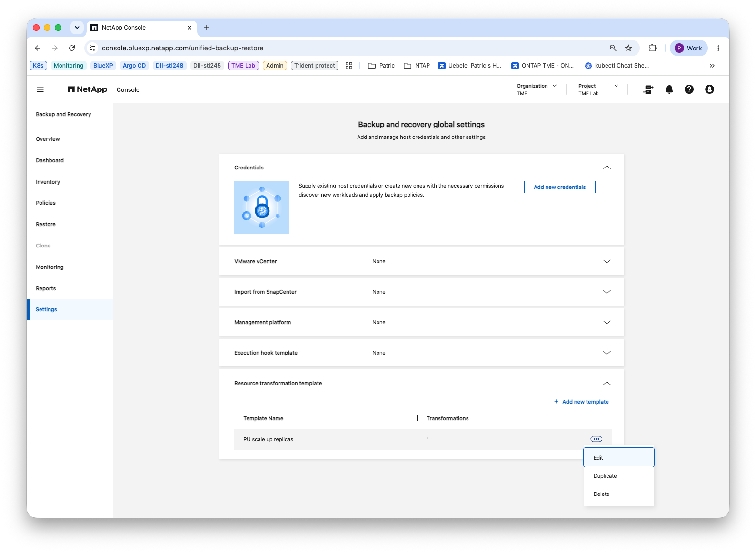Go to Inventory in the sidebar
This screenshot has width=756, height=553.
pyautogui.click(x=70, y=182)
